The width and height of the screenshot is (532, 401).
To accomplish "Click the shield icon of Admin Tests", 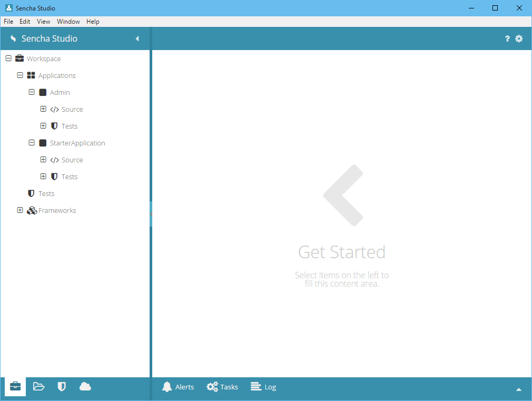I will click(54, 126).
